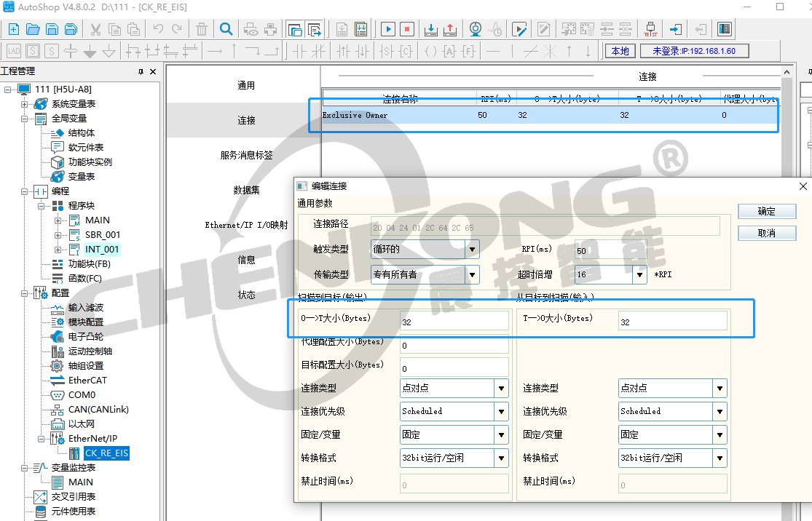The width and height of the screenshot is (812, 521).
Task: Click the T→O大小 input field
Action: point(673,322)
